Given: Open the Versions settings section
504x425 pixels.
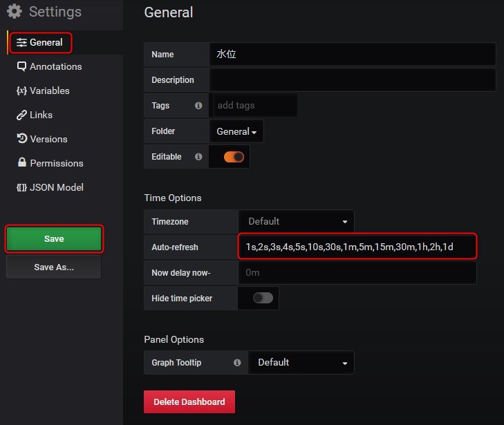Looking at the screenshot, I should [x=48, y=139].
